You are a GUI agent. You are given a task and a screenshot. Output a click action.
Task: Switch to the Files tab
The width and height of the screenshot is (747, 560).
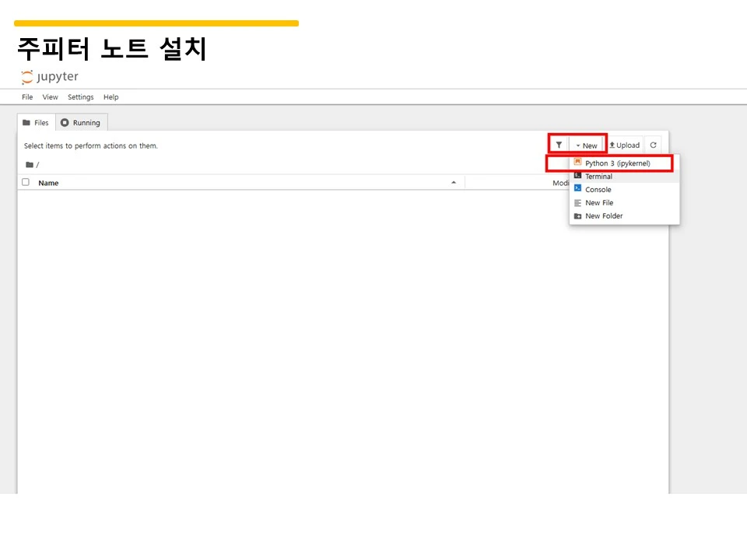click(37, 123)
